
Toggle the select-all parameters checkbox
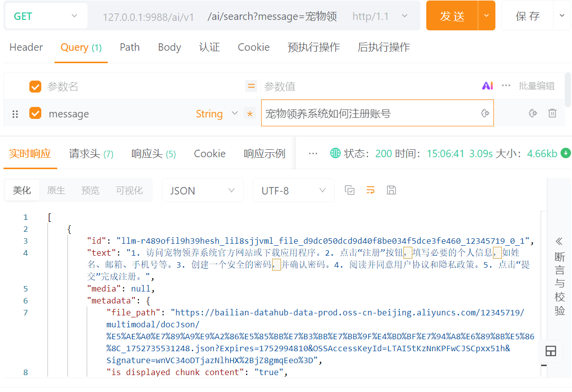pos(35,87)
